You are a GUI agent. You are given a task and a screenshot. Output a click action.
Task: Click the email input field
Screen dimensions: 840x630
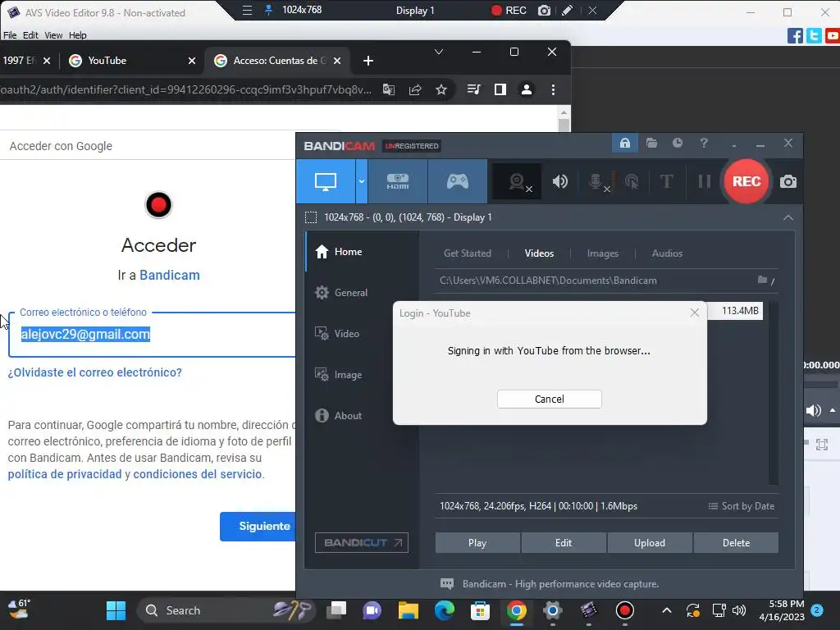(x=152, y=335)
